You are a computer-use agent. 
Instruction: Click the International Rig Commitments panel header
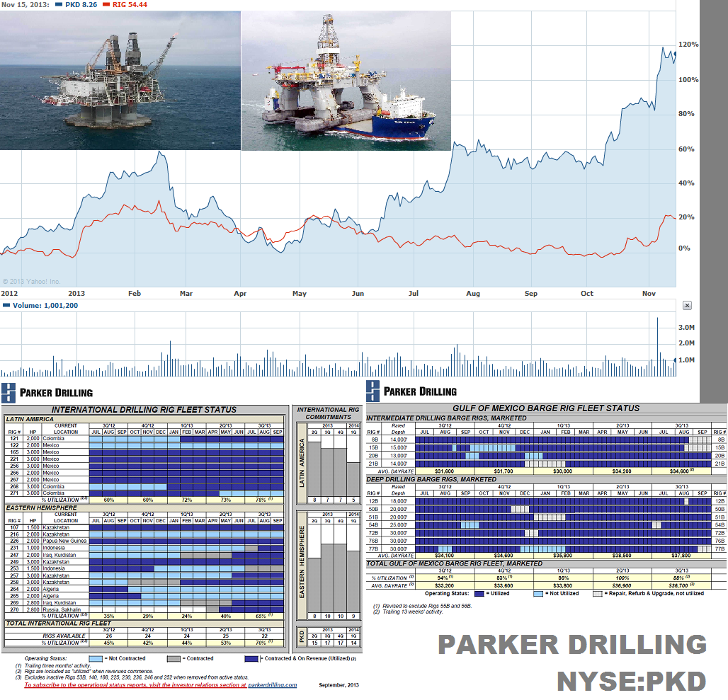point(328,413)
